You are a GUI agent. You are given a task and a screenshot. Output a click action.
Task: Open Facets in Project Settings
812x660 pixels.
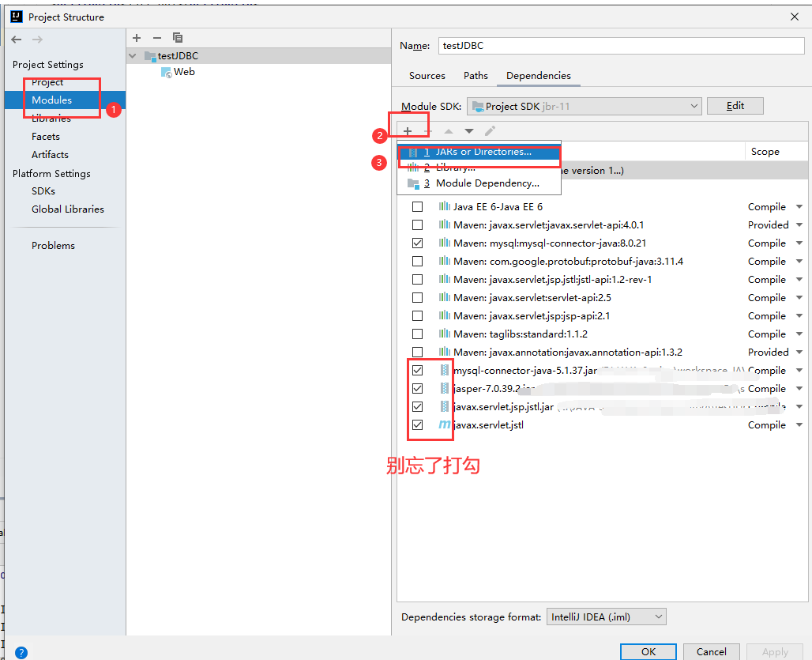point(46,137)
